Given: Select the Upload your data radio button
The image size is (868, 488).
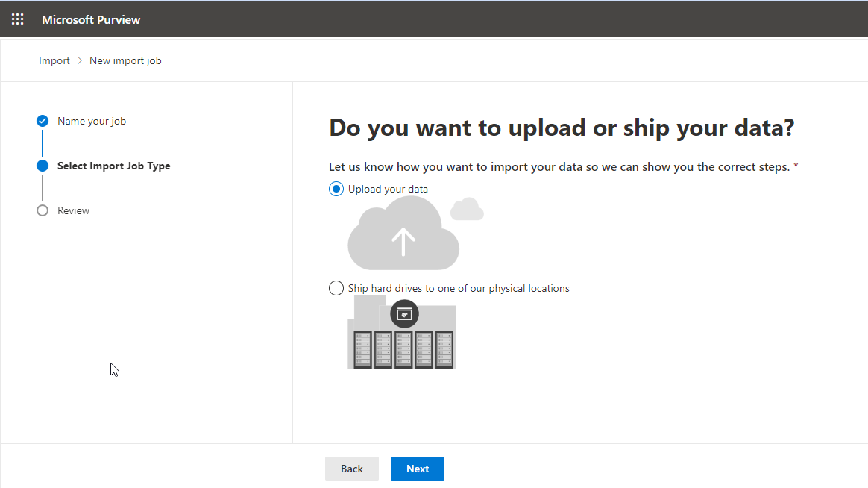Looking at the screenshot, I should [x=336, y=189].
